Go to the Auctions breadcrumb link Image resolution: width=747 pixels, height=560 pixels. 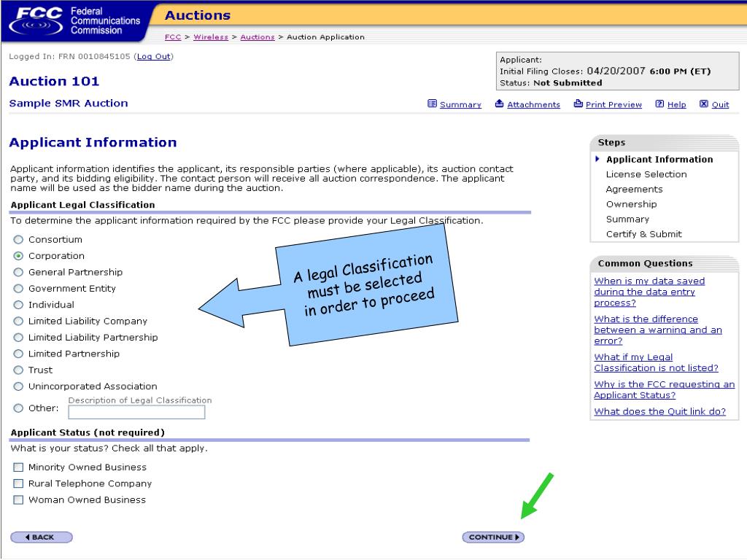click(x=258, y=37)
